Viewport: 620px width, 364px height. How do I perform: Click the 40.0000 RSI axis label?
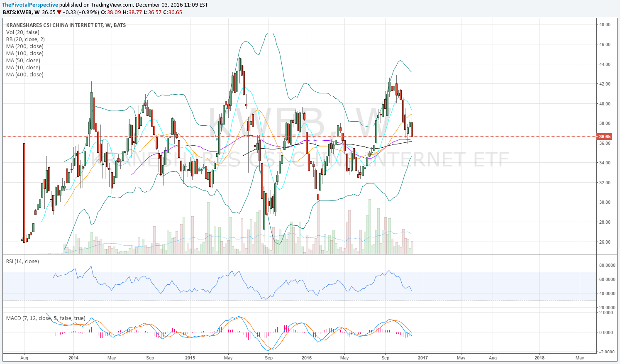coord(607,293)
